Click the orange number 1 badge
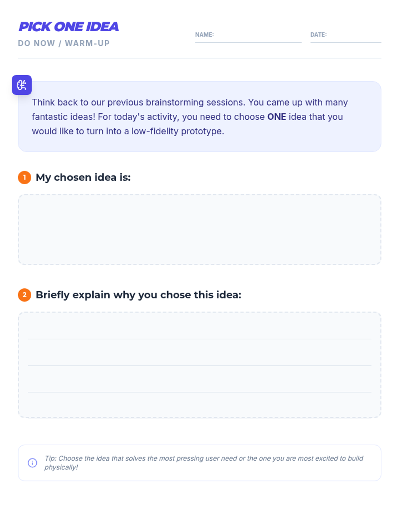This screenshot has height=532, width=399. coord(24,177)
